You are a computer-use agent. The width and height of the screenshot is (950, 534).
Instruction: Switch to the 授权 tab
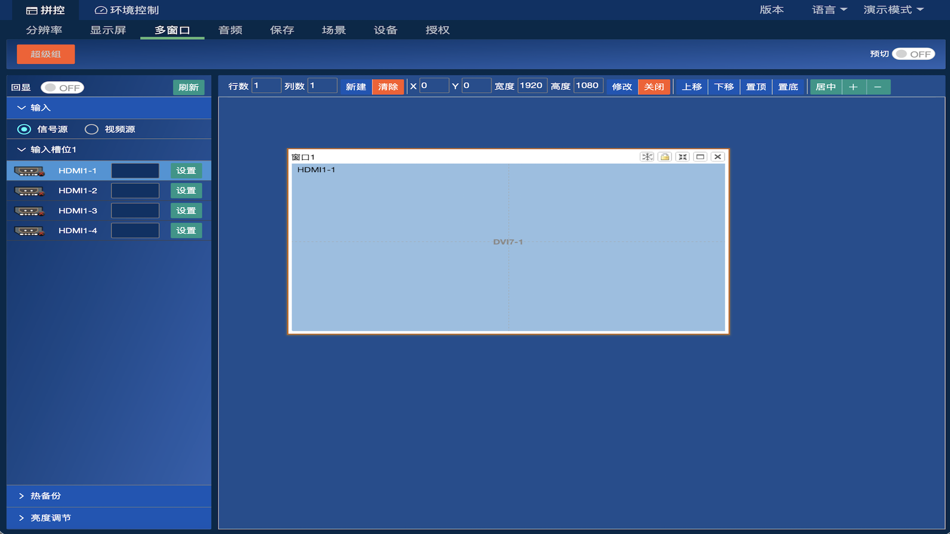437,30
